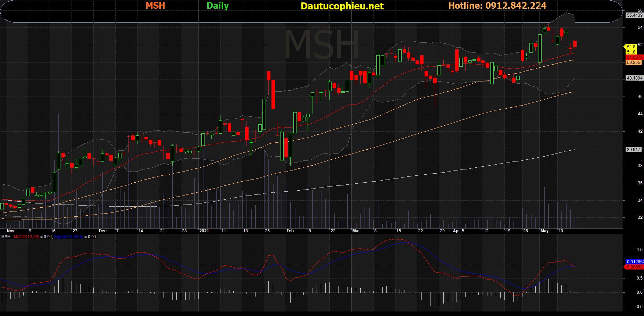Select the 55.4439 upper band price tag
Viewport: 644px width, 316px height.
tap(635, 15)
